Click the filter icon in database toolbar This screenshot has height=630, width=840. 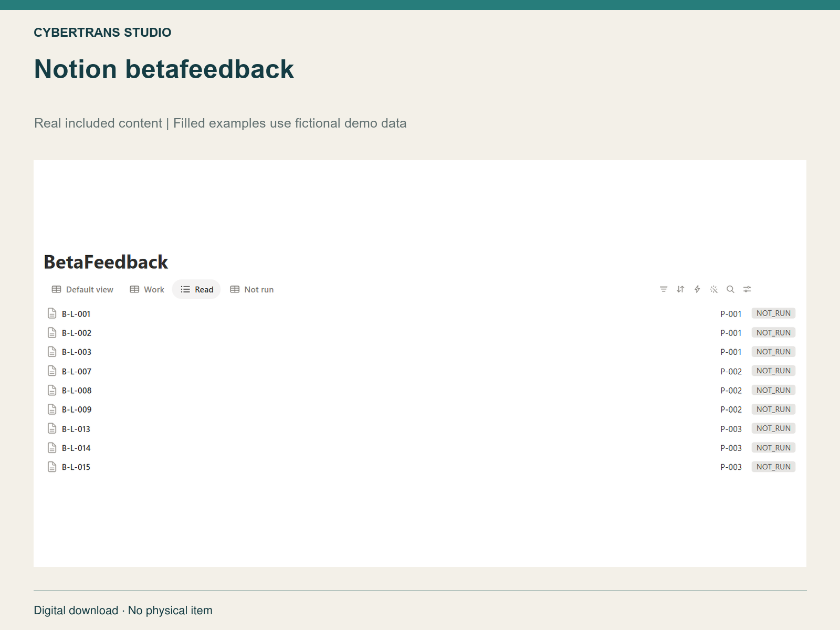664,289
